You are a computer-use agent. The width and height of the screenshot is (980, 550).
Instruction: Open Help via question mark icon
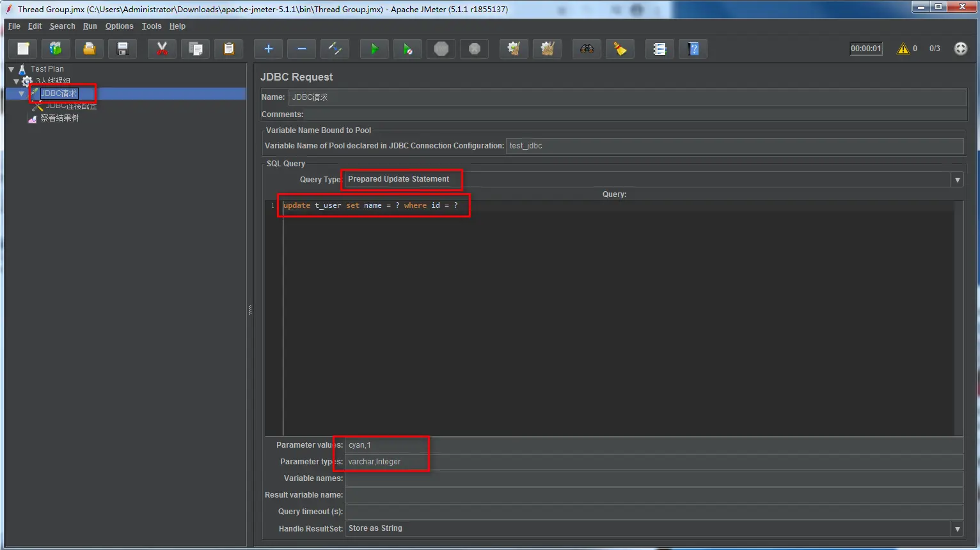[x=693, y=49]
